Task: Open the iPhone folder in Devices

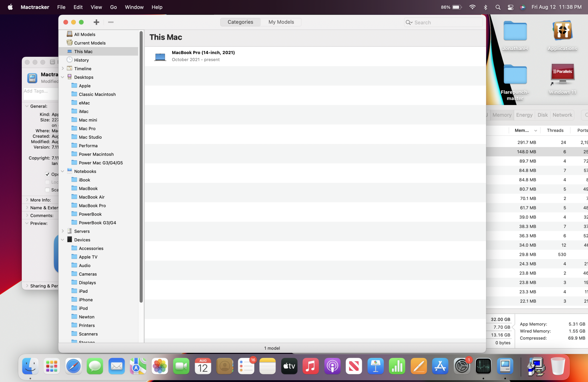Action: (75, 299)
